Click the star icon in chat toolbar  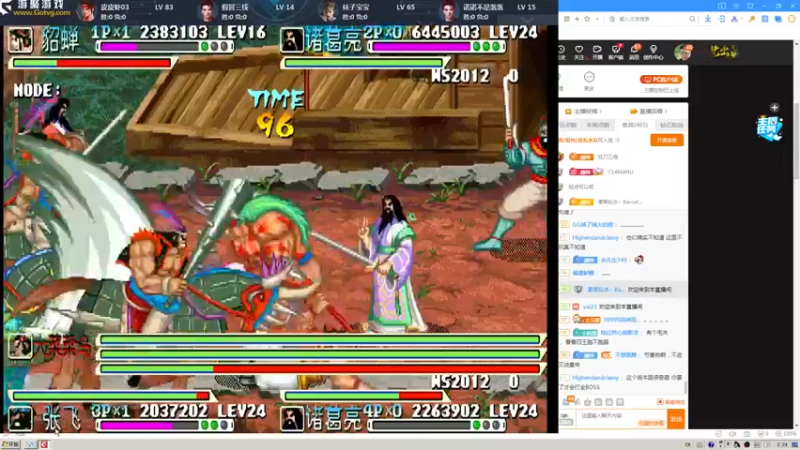pyautogui.click(x=588, y=402)
